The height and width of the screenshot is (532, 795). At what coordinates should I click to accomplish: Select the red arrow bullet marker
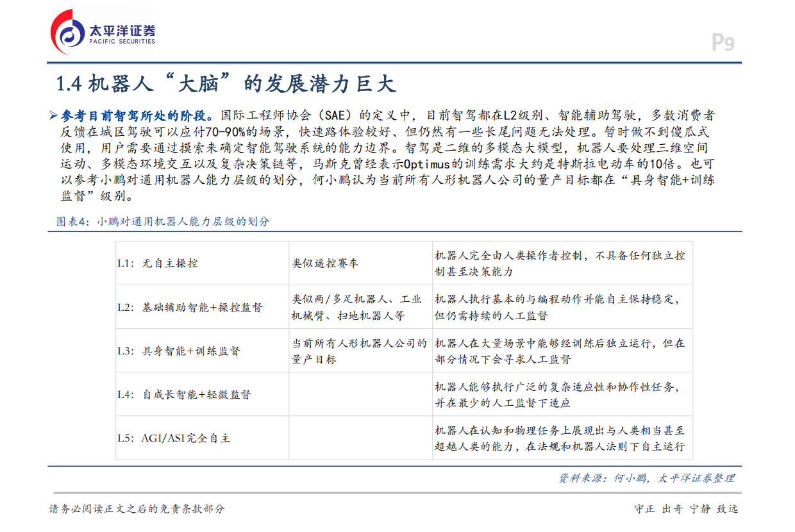click(53, 115)
